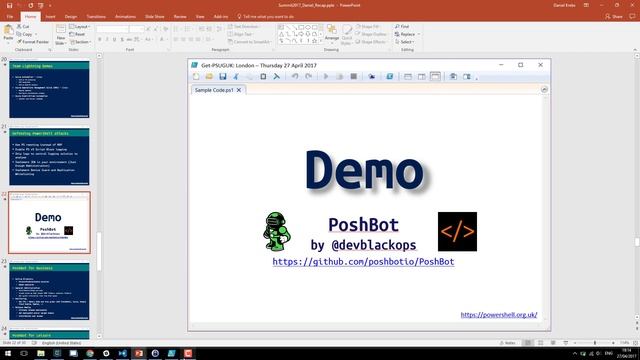Viewport: 640px width, 360px height.
Task: Open the Slide Show tab
Action: (154, 17)
